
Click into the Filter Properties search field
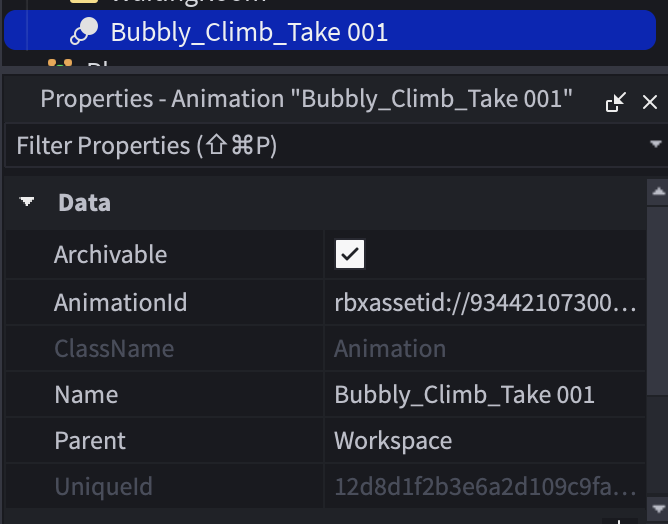click(324, 146)
